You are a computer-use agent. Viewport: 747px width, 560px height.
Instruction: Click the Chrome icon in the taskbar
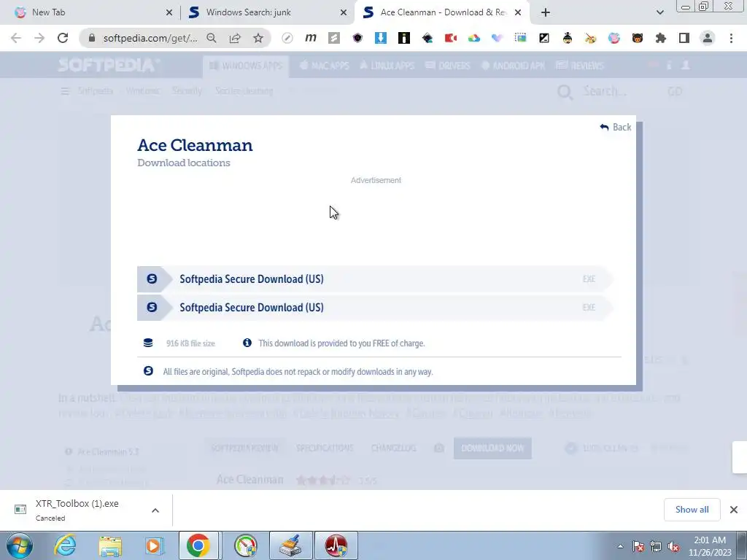coord(198,545)
